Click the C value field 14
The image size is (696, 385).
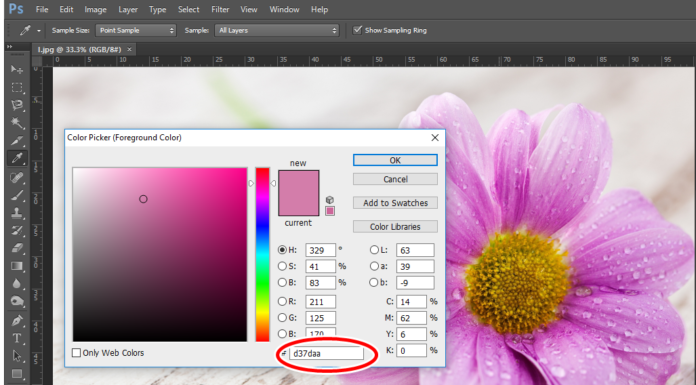coord(411,302)
